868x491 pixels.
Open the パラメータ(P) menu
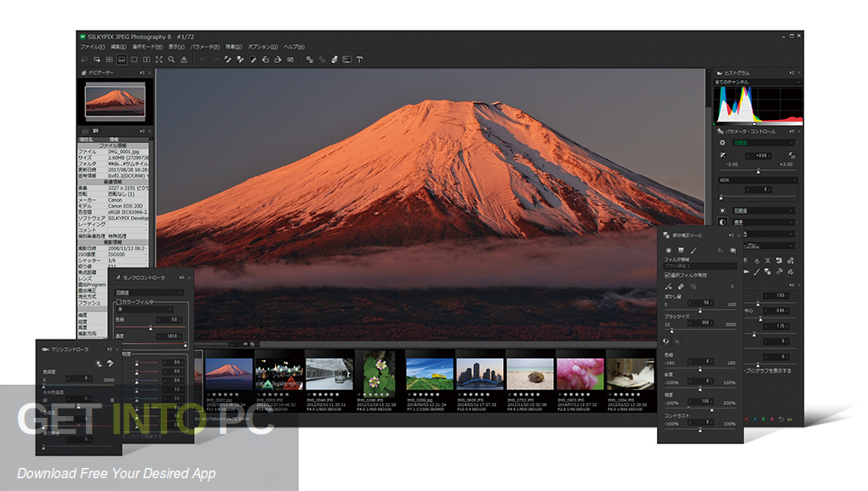tap(205, 47)
